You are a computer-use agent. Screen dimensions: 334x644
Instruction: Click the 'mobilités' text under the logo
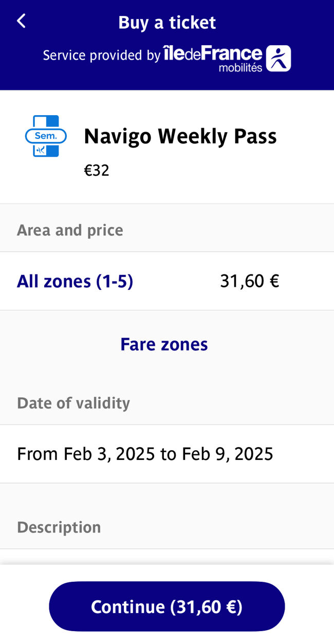tap(240, 67)
